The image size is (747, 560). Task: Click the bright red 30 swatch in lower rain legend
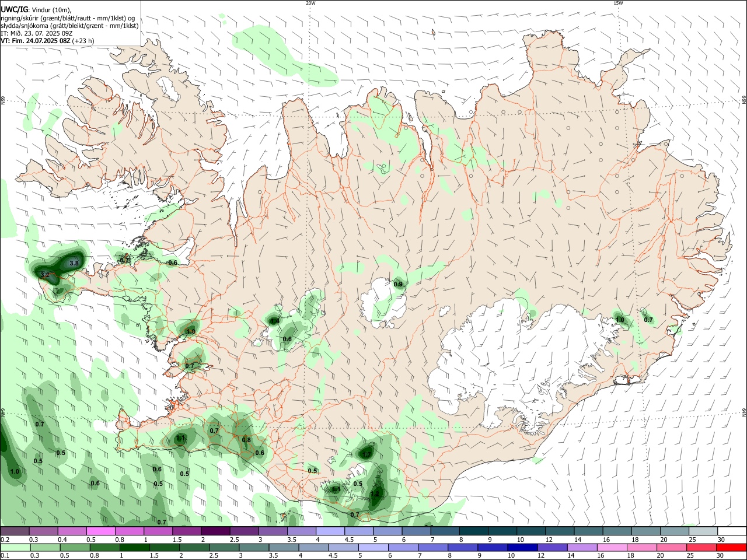point(731,548)
